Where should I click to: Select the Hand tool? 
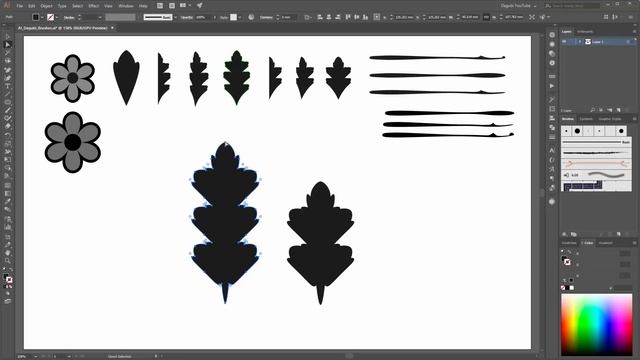click(x=8, y=253)
